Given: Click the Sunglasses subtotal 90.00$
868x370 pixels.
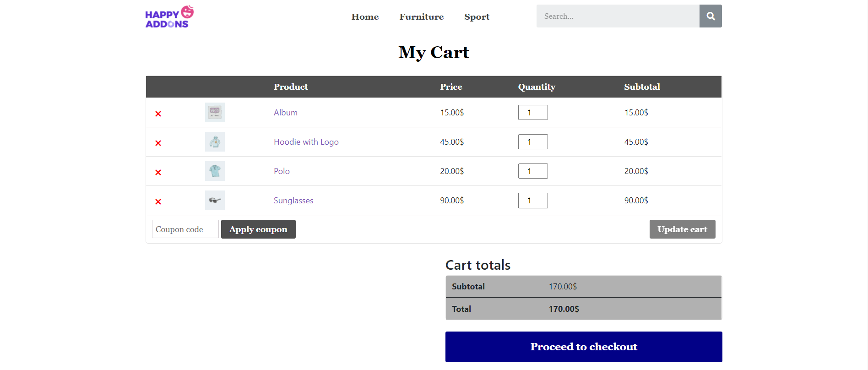Looking at the screenshot, I should click(636, 200).
